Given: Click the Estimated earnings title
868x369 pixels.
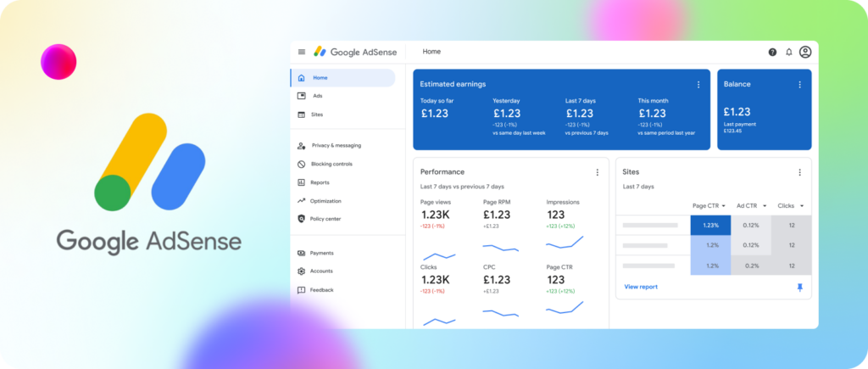Looking at the screenshot, I should [x=453, y=84].
